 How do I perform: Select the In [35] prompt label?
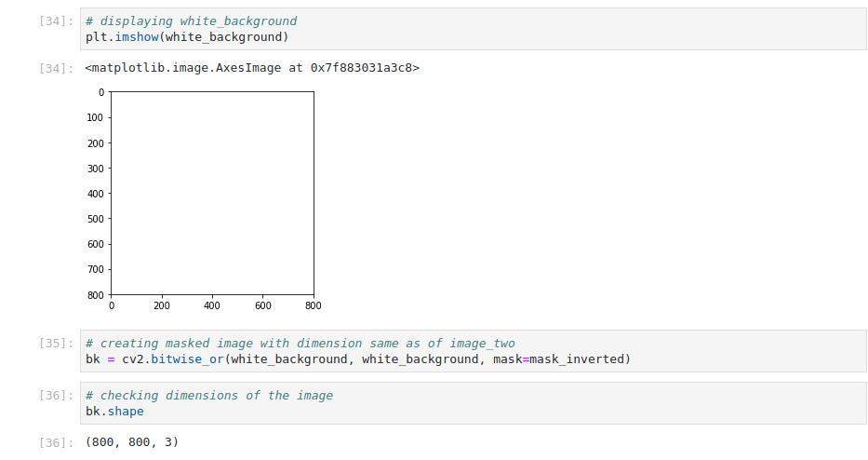point(56,343)
